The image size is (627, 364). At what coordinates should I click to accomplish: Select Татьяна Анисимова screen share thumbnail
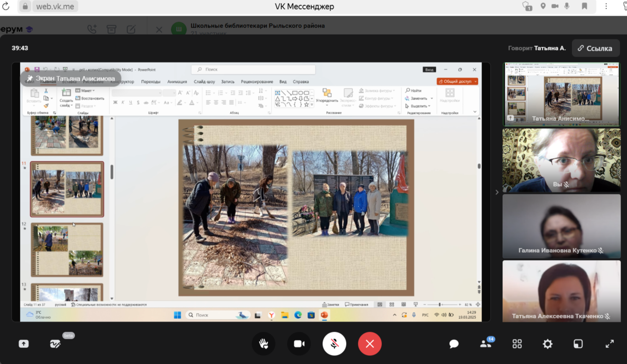pyautogui.click(x=561, y=94)
